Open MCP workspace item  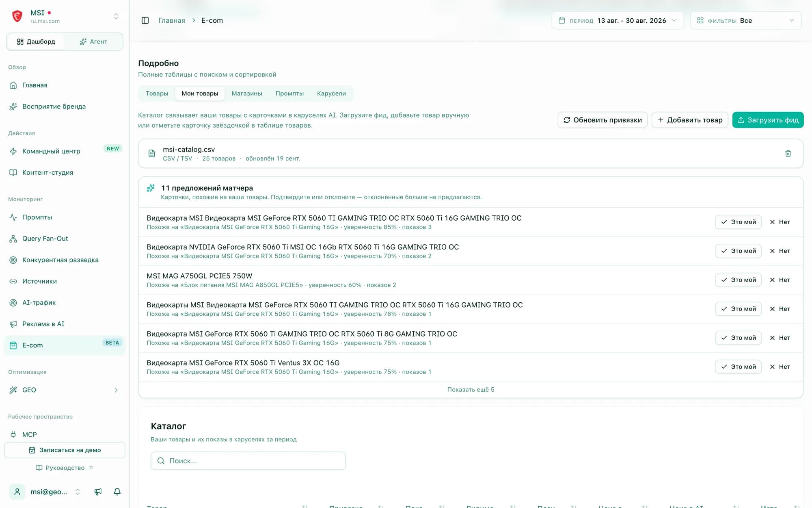pos(65,434)
